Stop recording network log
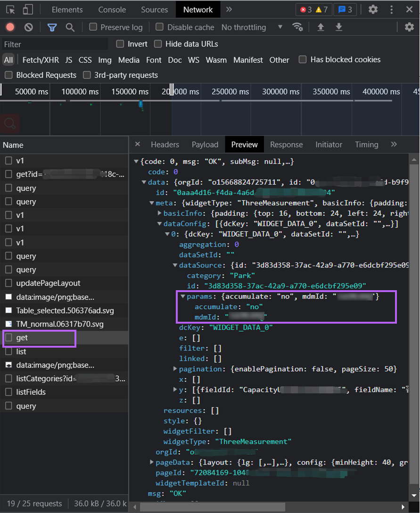This screenshot has height=513, width=420. coord(10,27)
